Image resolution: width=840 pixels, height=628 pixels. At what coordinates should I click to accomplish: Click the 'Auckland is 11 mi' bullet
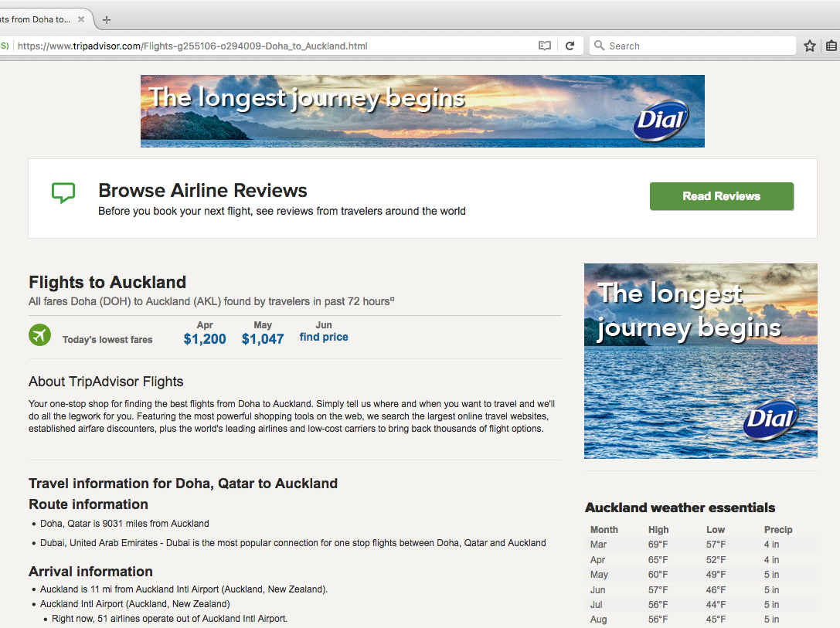tap(184, 589)
